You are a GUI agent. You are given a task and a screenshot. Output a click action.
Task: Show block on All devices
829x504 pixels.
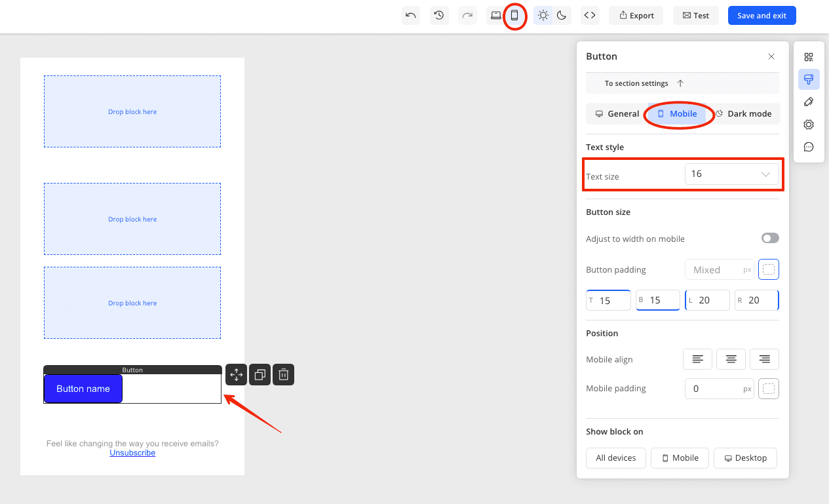(616, 458)
